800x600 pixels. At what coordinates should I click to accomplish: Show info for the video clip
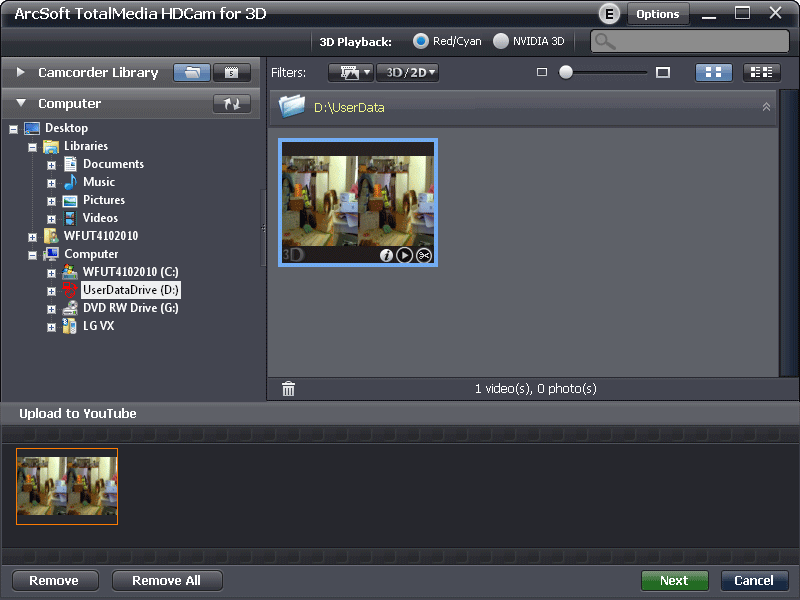[x=386, y=255]
